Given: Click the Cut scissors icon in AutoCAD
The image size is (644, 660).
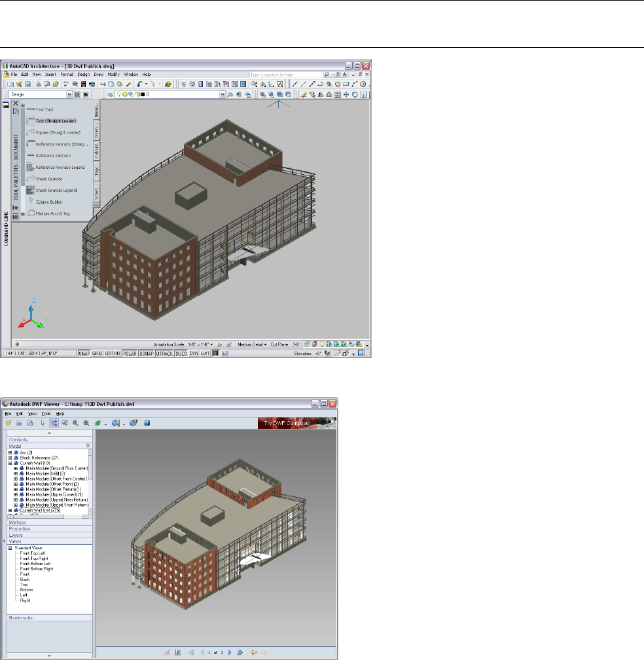Looking at the screenshot, I should click(x=103, y=84).
